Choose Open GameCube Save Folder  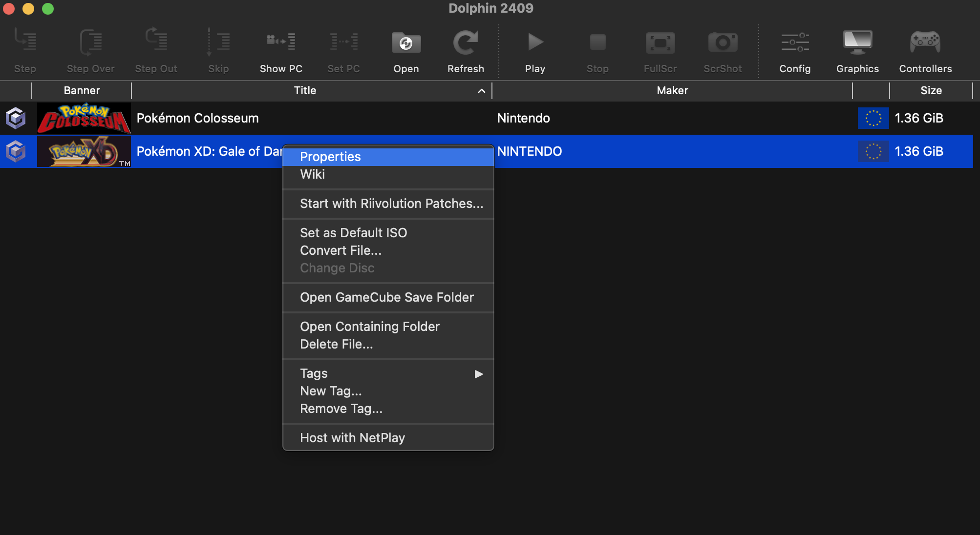388,297
